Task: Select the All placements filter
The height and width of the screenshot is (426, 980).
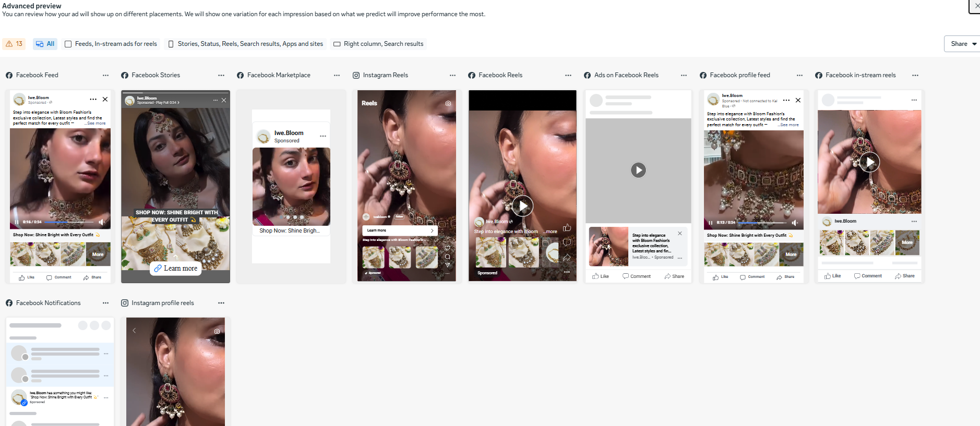Action: pos(45,44)
